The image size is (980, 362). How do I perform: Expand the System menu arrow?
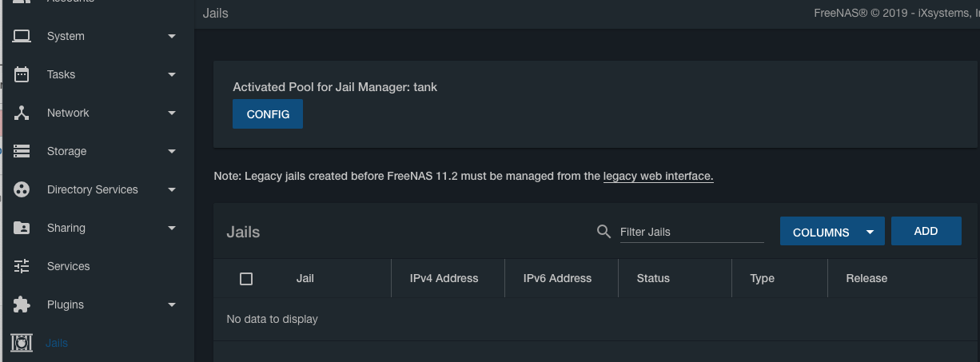(x=172, y=36)
